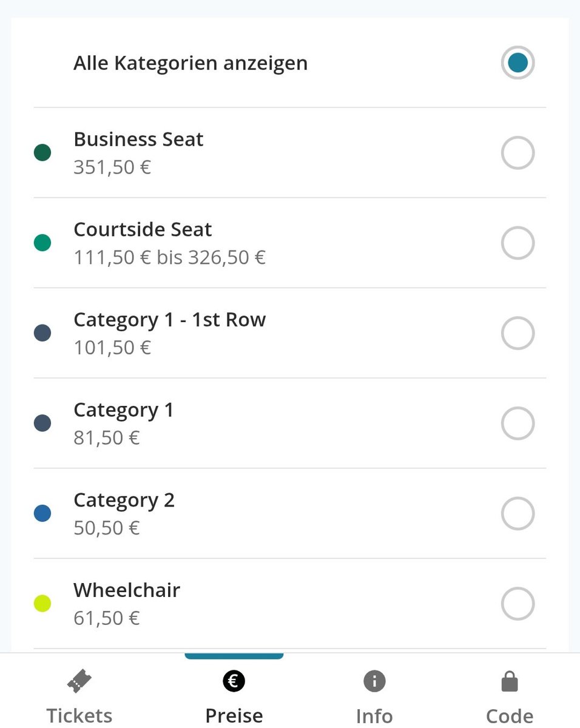Click the blue Category 2 color dot
The image size is (580, 728).
click(42, 514)
